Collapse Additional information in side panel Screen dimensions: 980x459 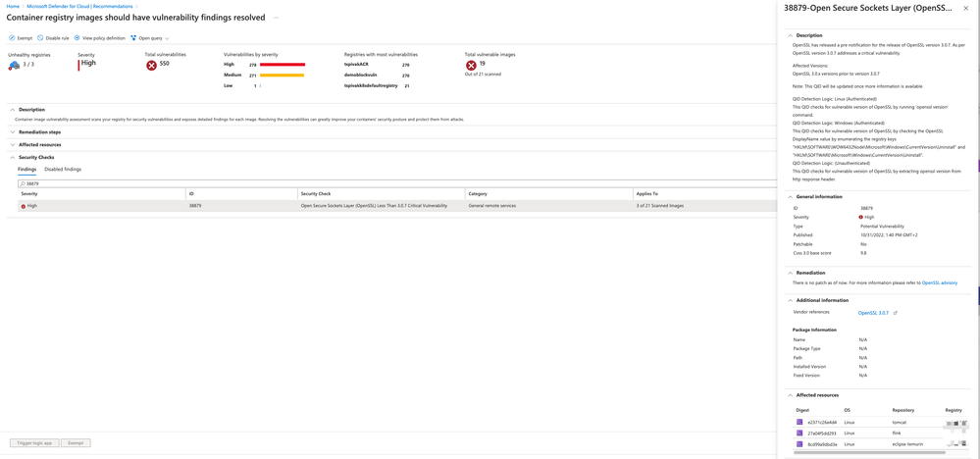coord(790,300)
